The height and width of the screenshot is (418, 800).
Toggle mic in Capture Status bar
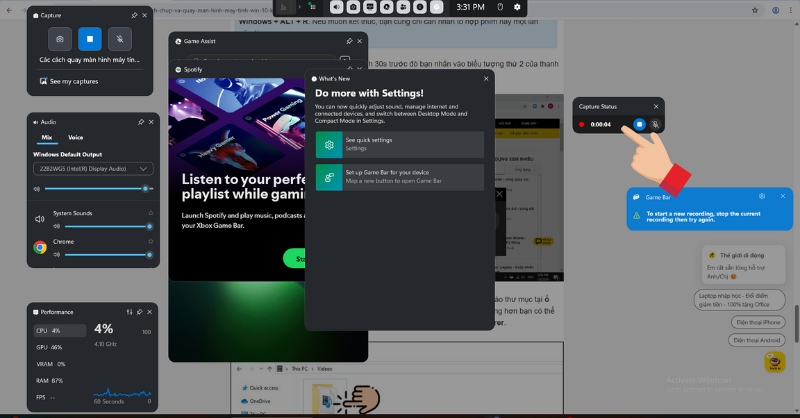656,124
